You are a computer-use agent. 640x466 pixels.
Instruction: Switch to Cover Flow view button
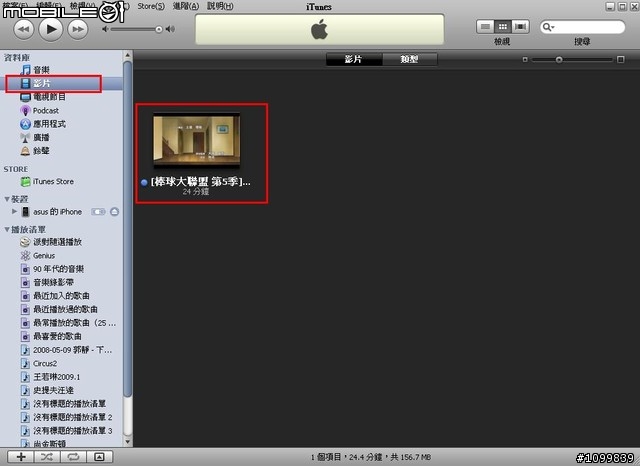520,27
